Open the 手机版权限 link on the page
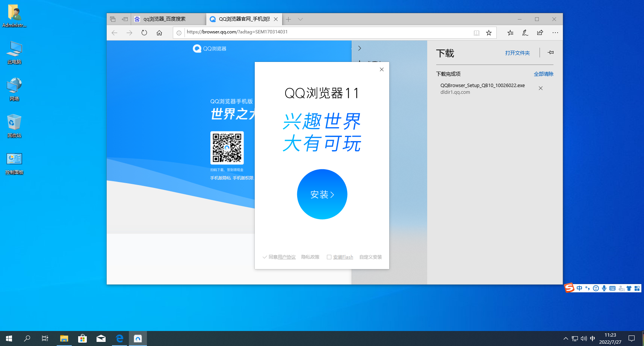Image resolution: width=644 pixels, height=346 pixels. [243, 178]
